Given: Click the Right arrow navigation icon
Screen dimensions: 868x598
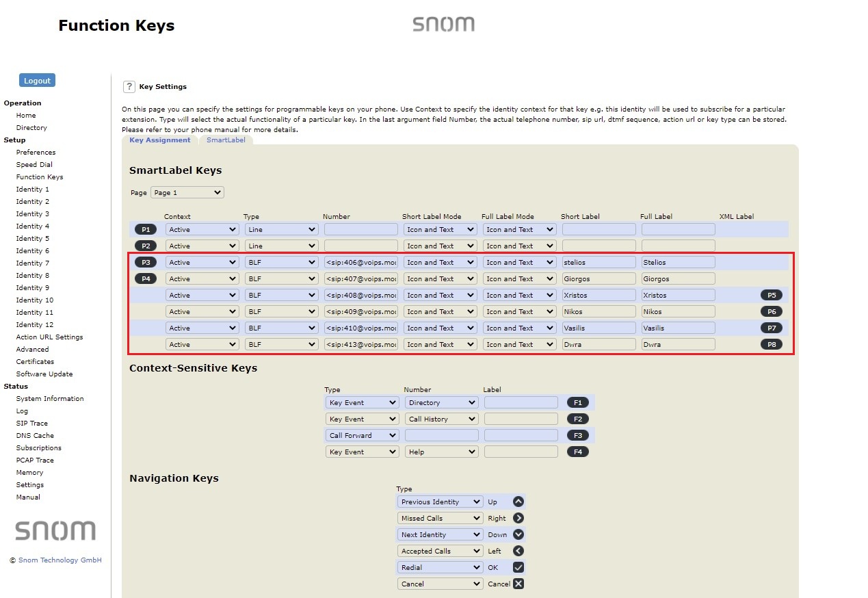Looking at the screenshot, I should pos(518,518).
